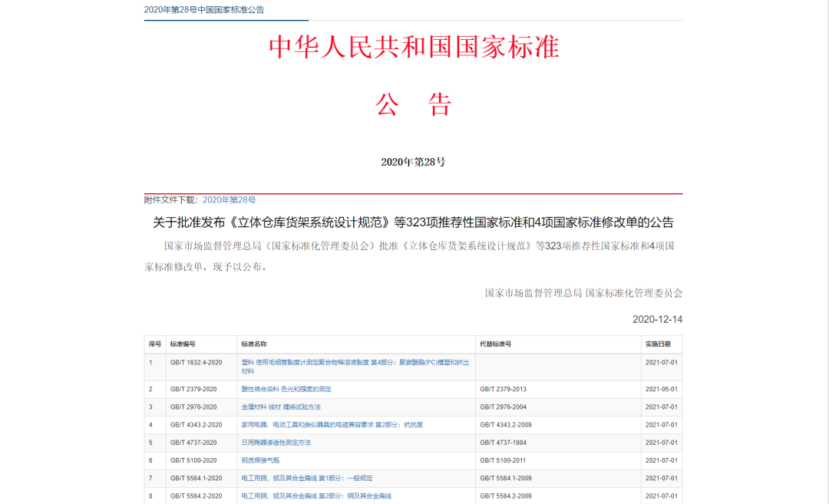Click the 代替标准号 column header
The image size is (829, 504).
(495, 344)
